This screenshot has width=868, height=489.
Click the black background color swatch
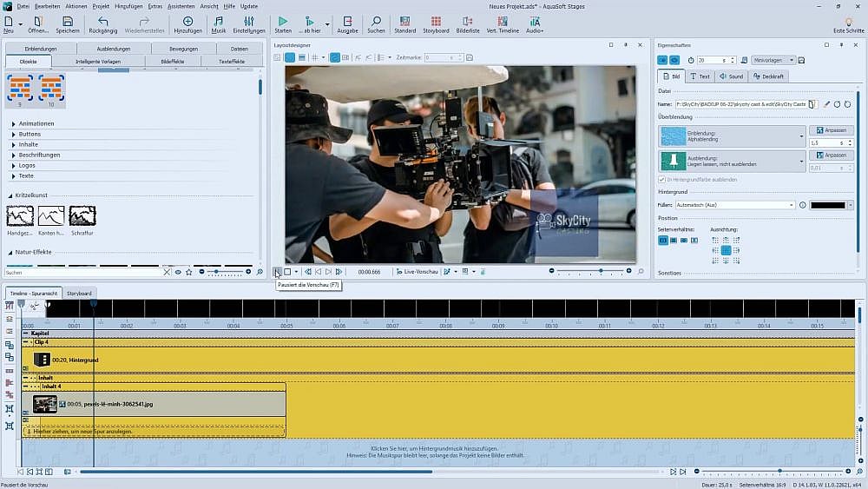tap(826, 205)
